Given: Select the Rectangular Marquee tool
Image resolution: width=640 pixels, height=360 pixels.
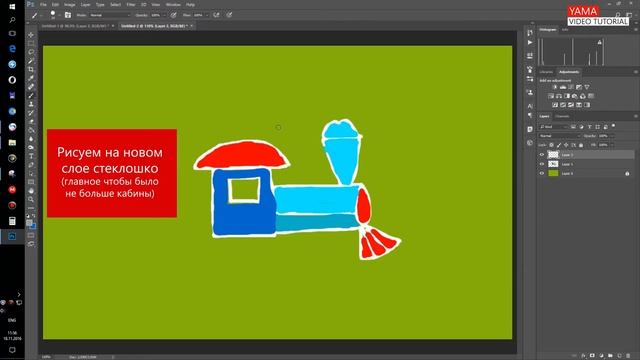Looking at the screenshot, I should 31,43.
